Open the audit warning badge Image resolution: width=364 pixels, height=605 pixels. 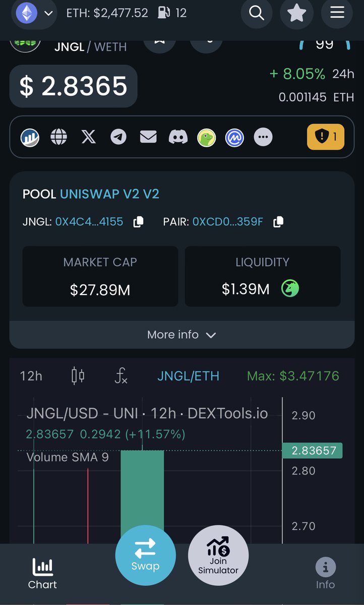pyautogui.click(x=326, y=137)
